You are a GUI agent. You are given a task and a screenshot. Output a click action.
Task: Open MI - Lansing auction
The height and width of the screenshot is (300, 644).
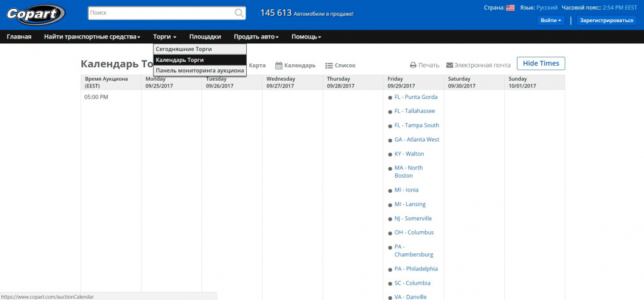tap(410, 204)
